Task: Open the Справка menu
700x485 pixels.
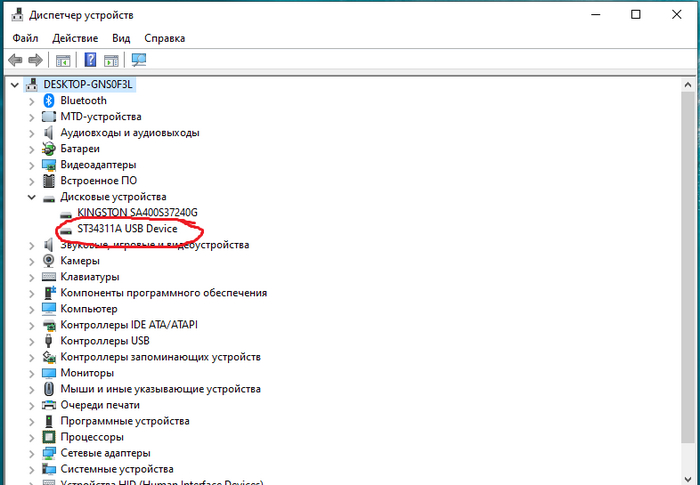Action: tap(164, 38)
